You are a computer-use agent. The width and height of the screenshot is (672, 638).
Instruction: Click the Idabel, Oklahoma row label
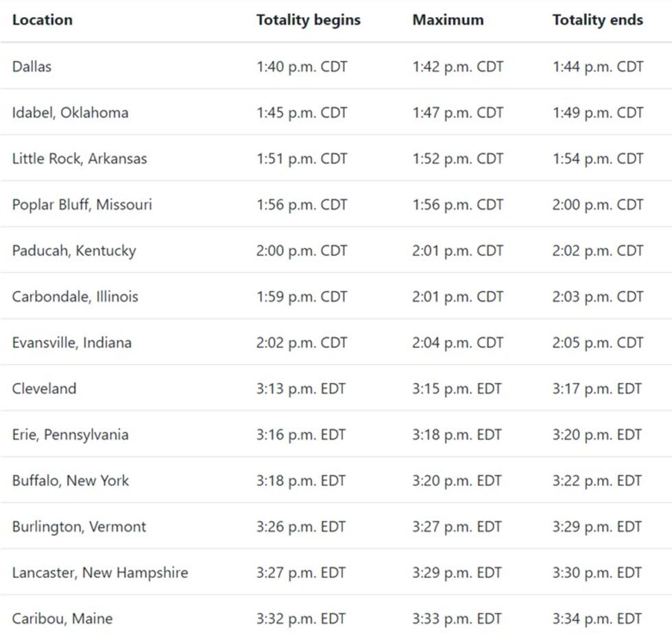coord(70,112)
